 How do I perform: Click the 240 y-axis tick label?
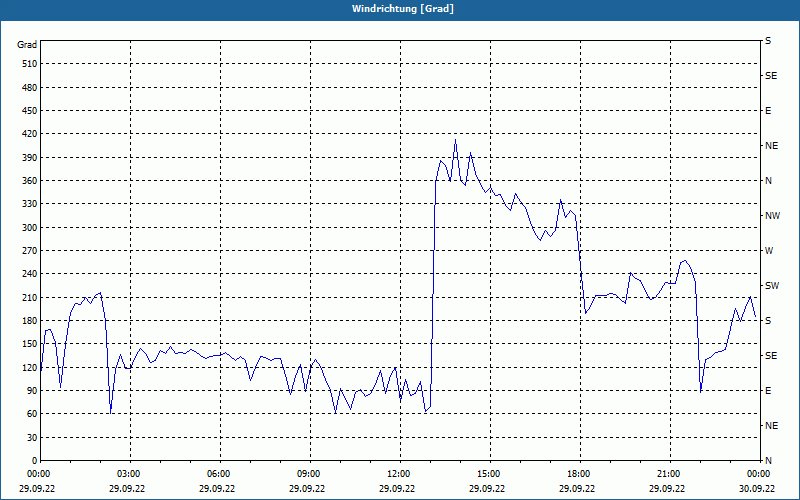point(30,274)
